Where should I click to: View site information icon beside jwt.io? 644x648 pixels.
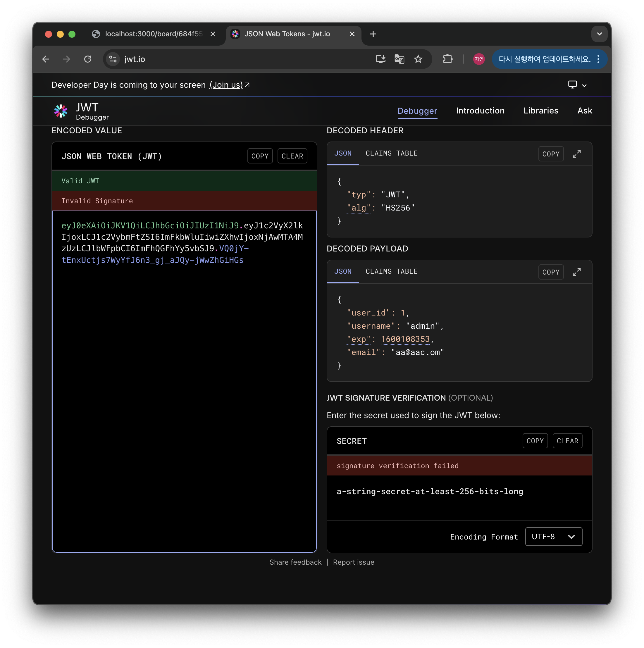pos(113,59)
